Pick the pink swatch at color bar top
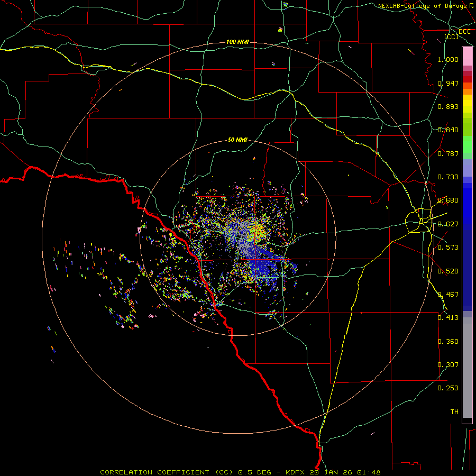476x476 pixels. (467, 57)
